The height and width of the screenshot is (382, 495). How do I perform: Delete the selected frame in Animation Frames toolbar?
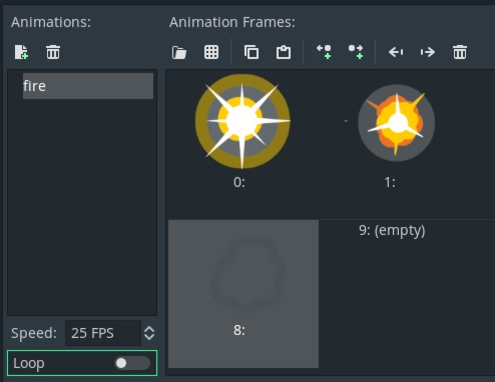coord(460,52)
